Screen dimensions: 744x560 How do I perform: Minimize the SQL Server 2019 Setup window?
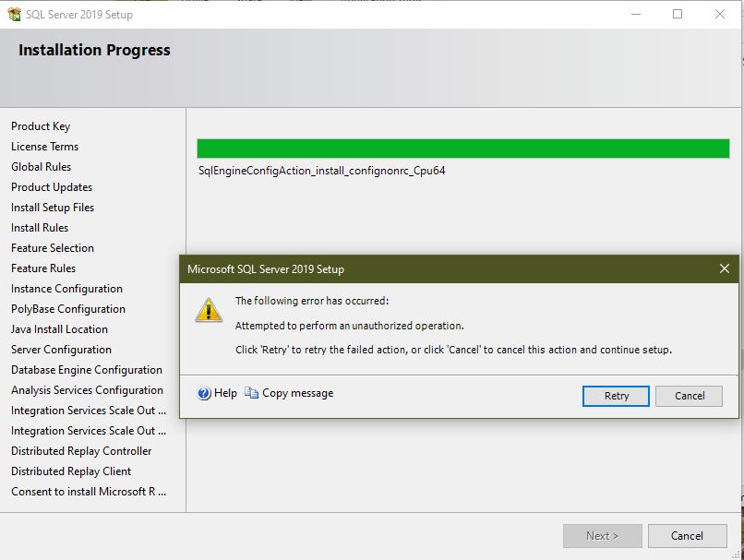click(x=636, y=14)
